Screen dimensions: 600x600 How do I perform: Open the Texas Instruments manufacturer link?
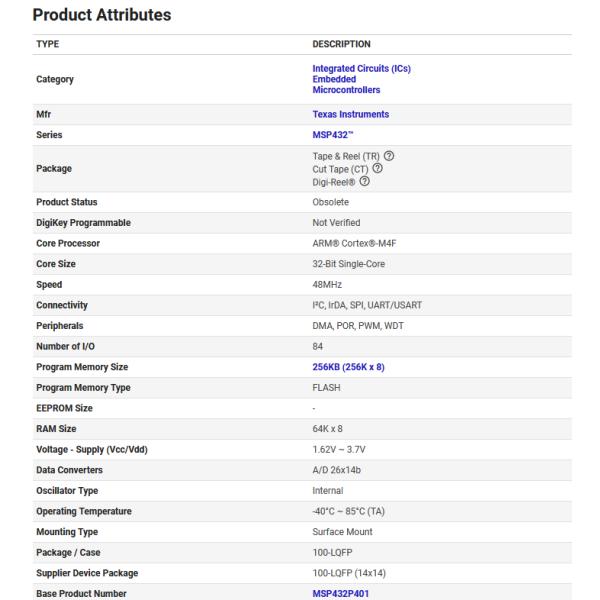click(x=350, y=114)
